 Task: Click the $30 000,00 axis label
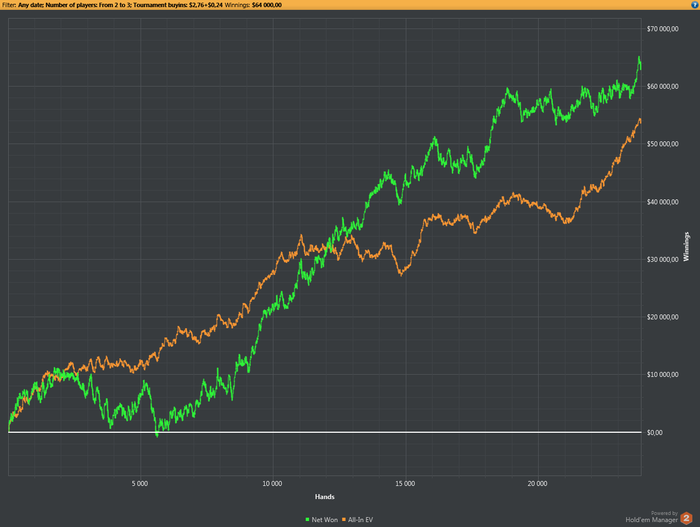(x=662, y=259)
